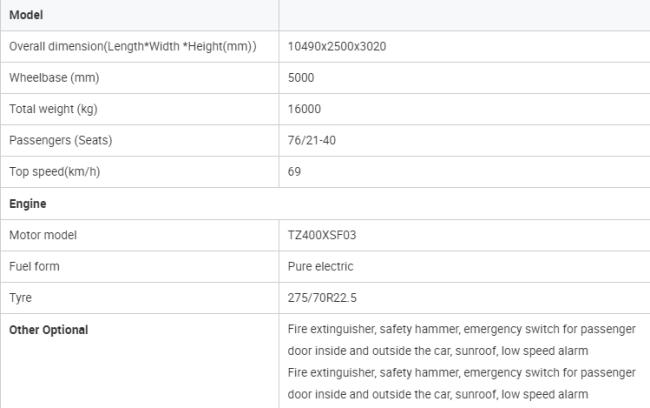650x408 pixels.
Task: Select the Pure electric value
Action: (x=320, y=267)
